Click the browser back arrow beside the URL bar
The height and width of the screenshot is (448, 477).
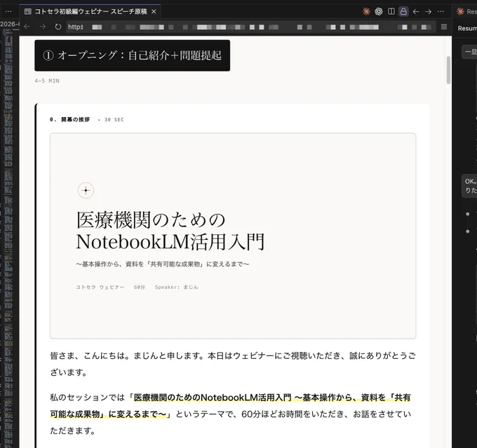pyautogui.click(x=27, y=27)
